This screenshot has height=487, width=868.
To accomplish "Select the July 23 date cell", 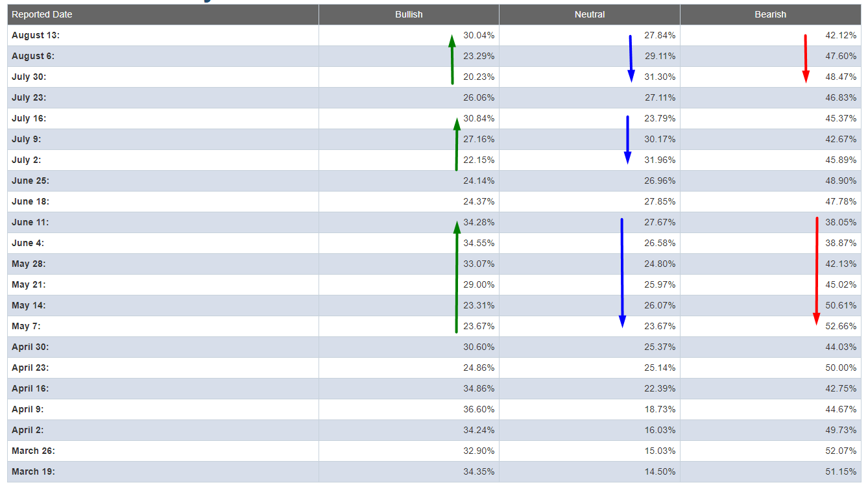I will coord(29,97).
